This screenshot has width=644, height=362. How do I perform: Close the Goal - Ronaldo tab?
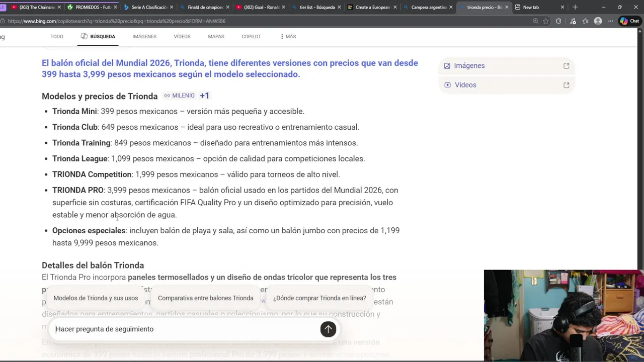284,7
